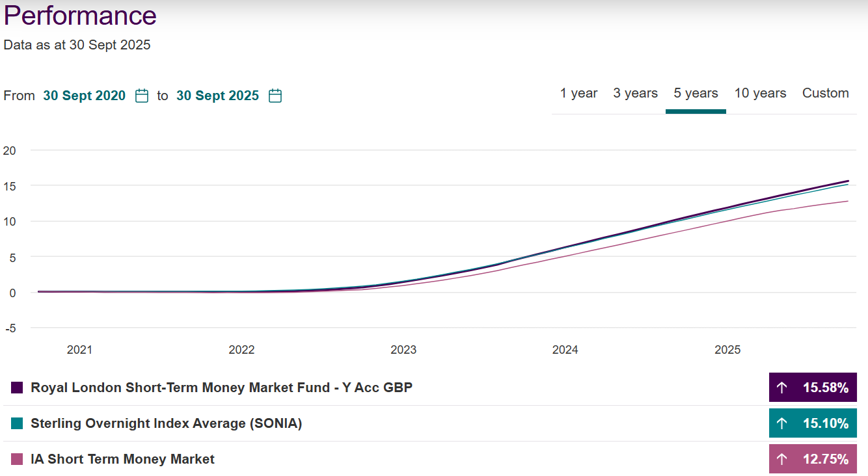Click the teal SONIA legend swatch
Screen dimensions: 868x476
pos(17,424)
